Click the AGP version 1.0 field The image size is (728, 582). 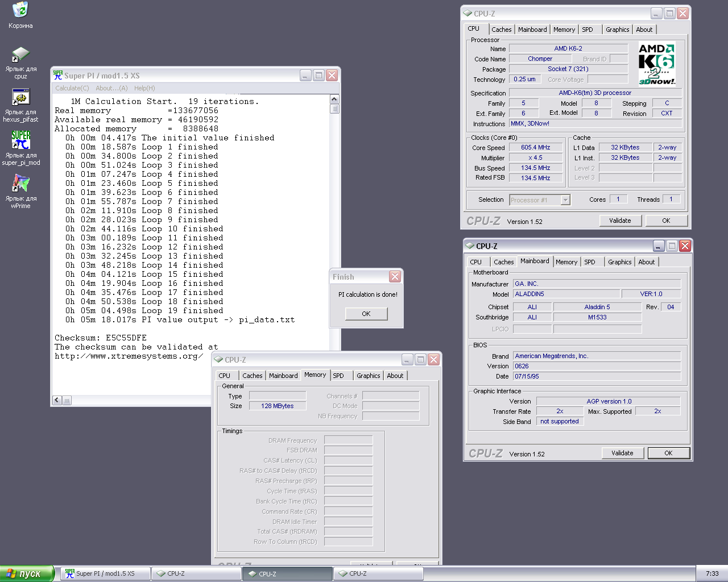(x=609, y=401)
